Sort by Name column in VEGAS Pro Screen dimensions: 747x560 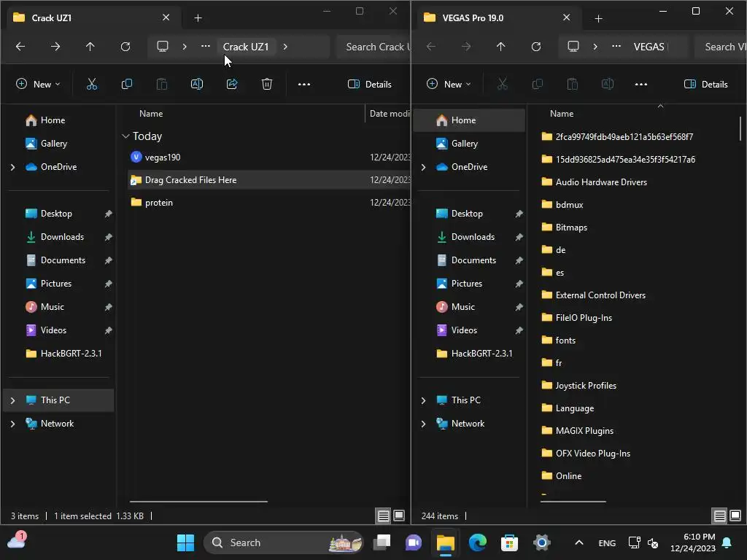point(562,114)
